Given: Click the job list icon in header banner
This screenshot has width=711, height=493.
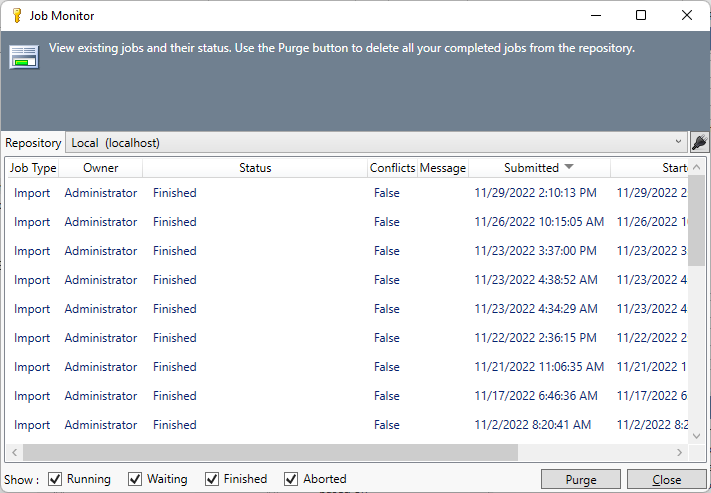Looking at the screenshot, I should [25, 56].
